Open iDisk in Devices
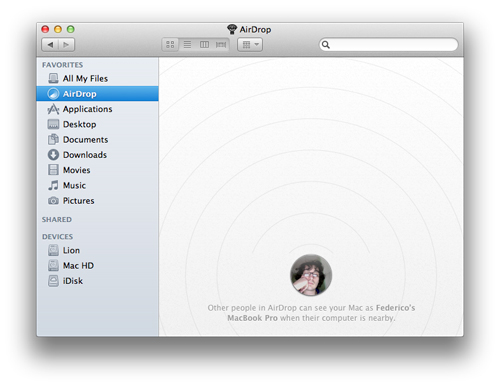This screenshot has height=387, width=500. coord(97,281)
